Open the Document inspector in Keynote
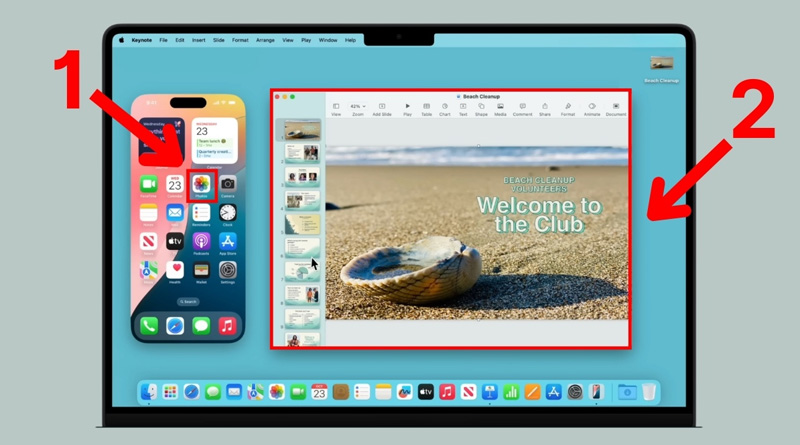This screenshot has height=445, width=800. pyautogui.click(x=616, y=109)
